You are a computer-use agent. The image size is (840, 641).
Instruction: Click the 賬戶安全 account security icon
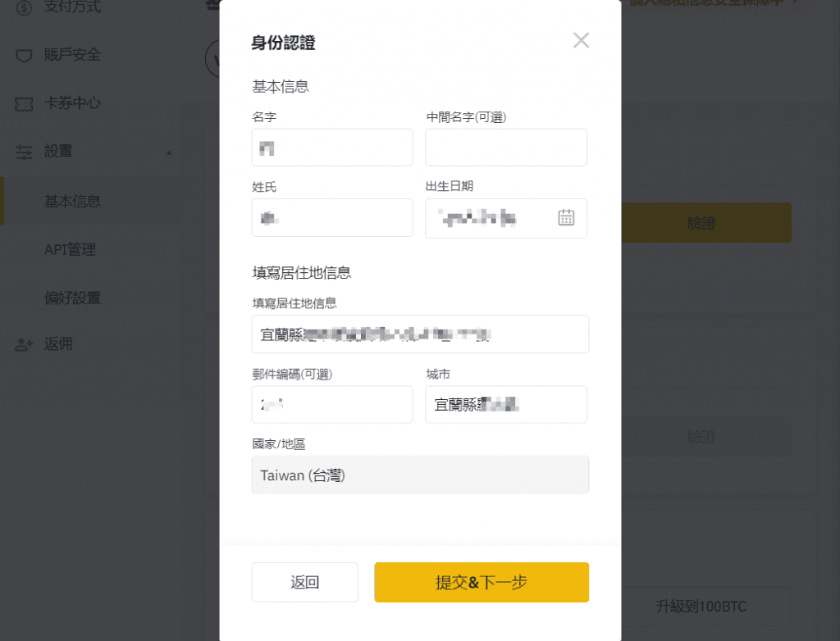(24, 55)
